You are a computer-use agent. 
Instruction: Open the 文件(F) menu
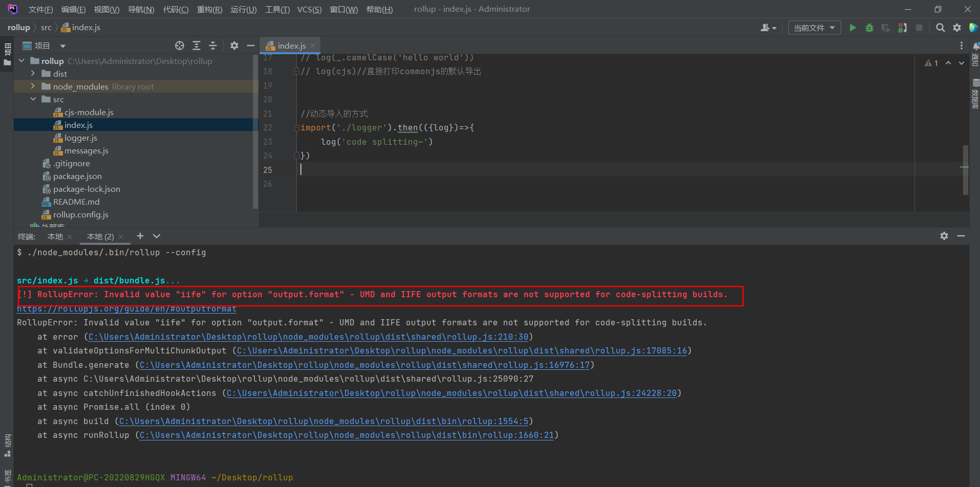coord(40,9)
